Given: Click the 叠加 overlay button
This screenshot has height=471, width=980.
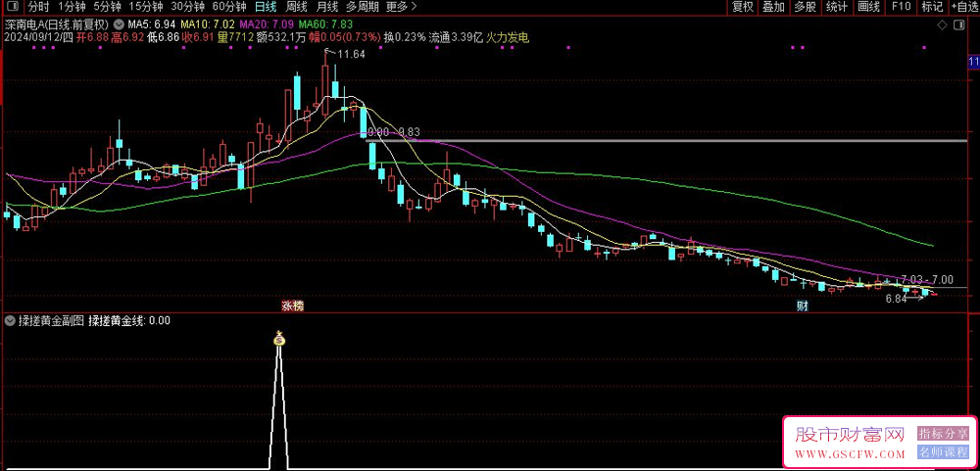Looking at the screenshot, I should coord(774,7).
